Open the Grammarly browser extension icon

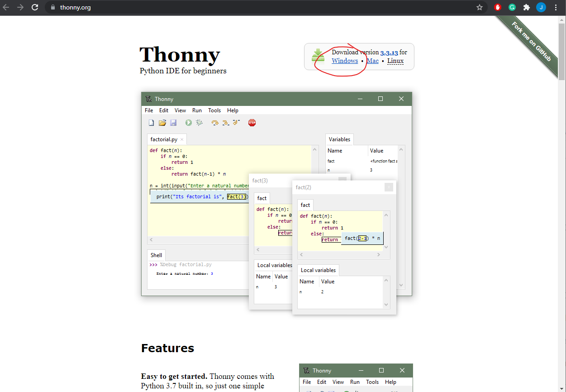click(512, 7)
